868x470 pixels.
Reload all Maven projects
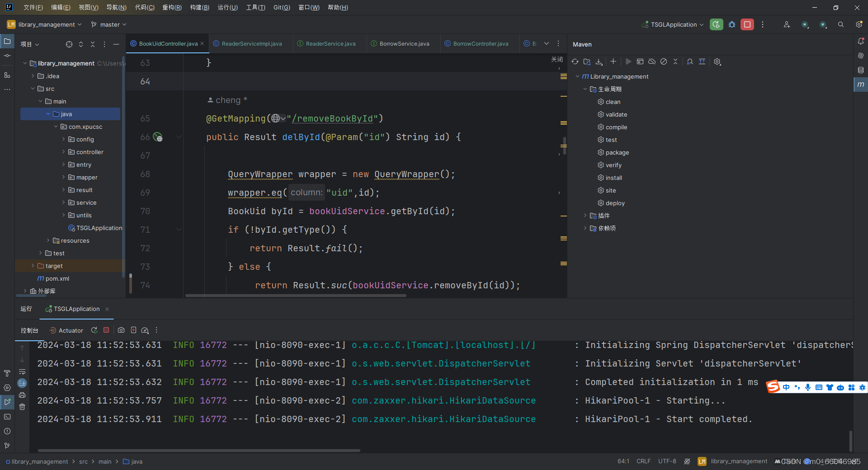pyautogui.click(x=575, y=61)
